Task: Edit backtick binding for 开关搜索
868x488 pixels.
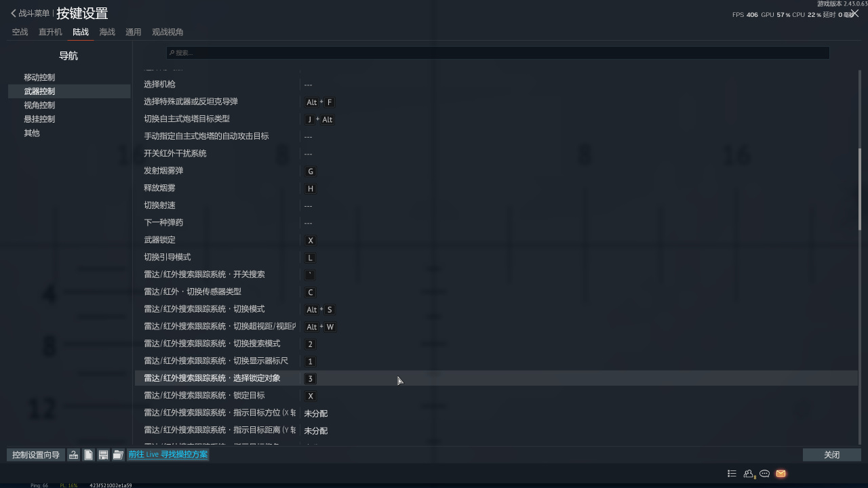Action: [x=311, y=275]
